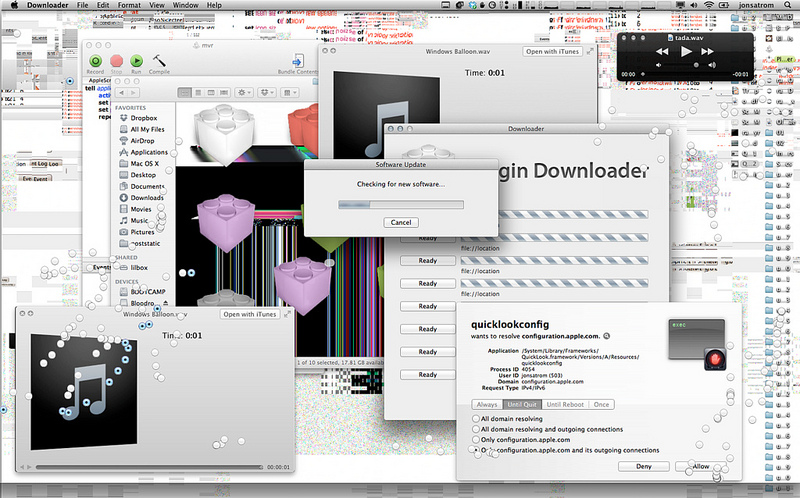Mute tada.wav with the low-volume speaker icon

[x=659, y=65]
